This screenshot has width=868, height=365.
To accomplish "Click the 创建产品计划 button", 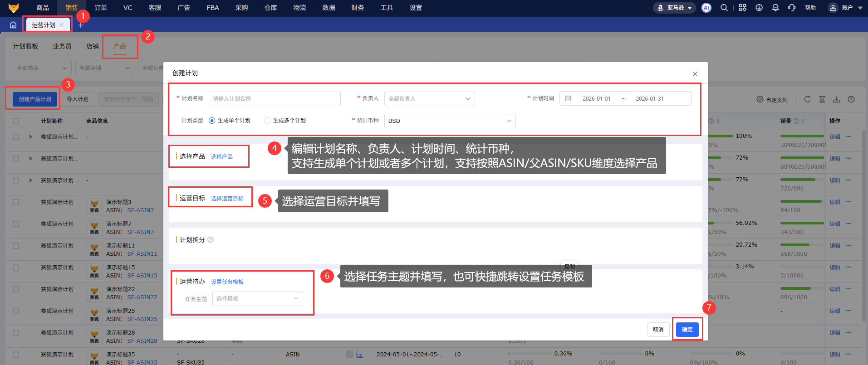I will (x=35, y=99).
